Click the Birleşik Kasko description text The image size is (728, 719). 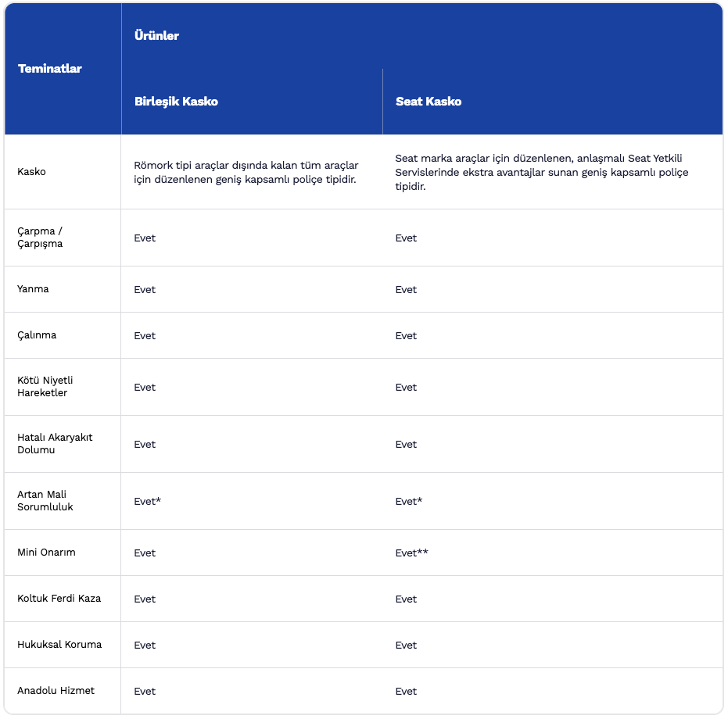pos(246,172)
